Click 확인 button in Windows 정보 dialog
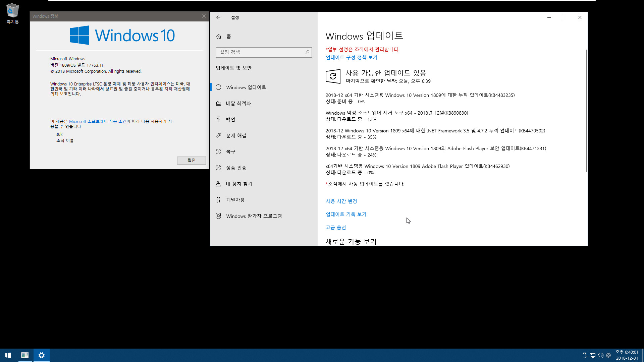 (x=191, y=161)
